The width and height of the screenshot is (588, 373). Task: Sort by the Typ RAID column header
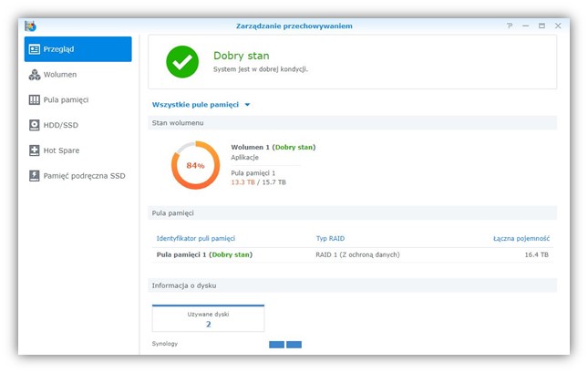(331, 238)
